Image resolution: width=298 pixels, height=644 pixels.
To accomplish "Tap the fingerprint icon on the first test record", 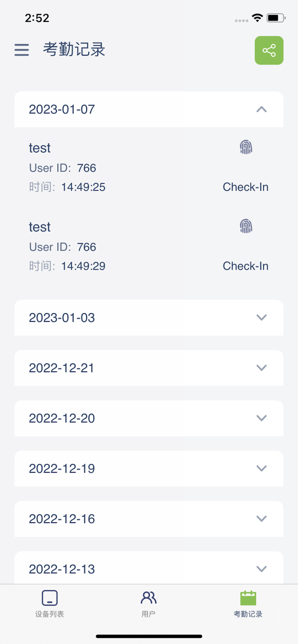I will click(x=246, y=147).
